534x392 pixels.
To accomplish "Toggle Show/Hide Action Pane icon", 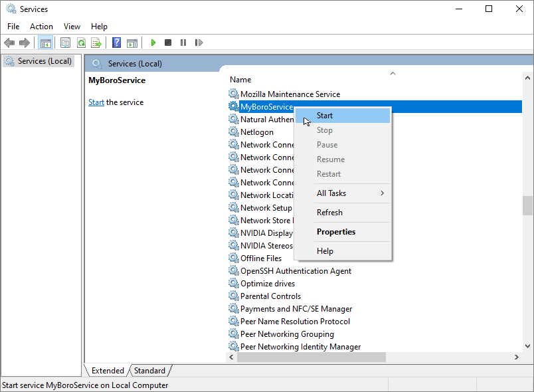I will [x=132, y=43].
